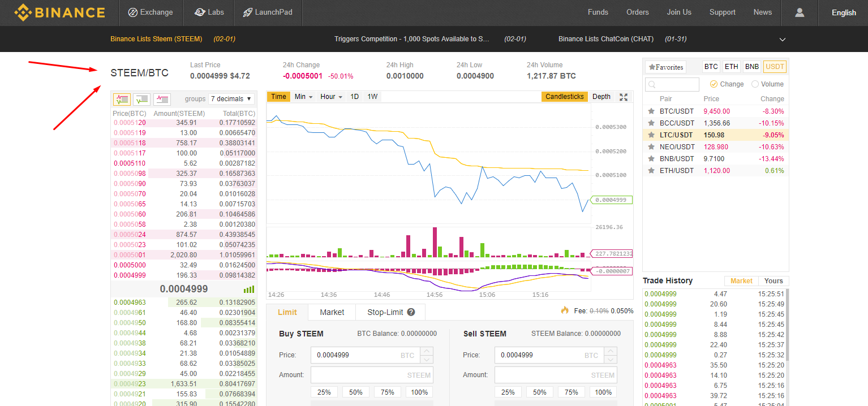Open the Hour interval dropdown
The image size is (868, 406).
pyautogui.click(x=332, y=97)
